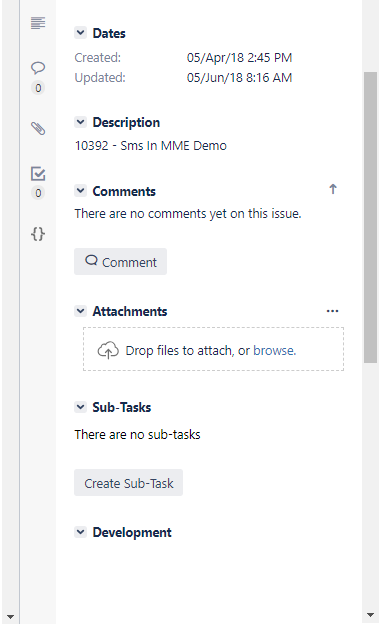Click the sub-task count badge showing 0
This screenshot has height=624, width=380.
click(38, 193)
